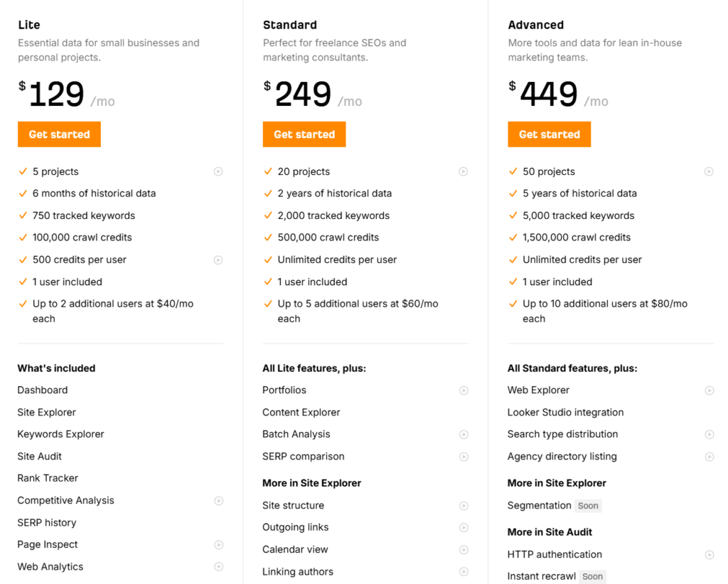Click play icon beside Search type distribution
728x584 pixels.
pyautogui.click(x=709, y=435)
